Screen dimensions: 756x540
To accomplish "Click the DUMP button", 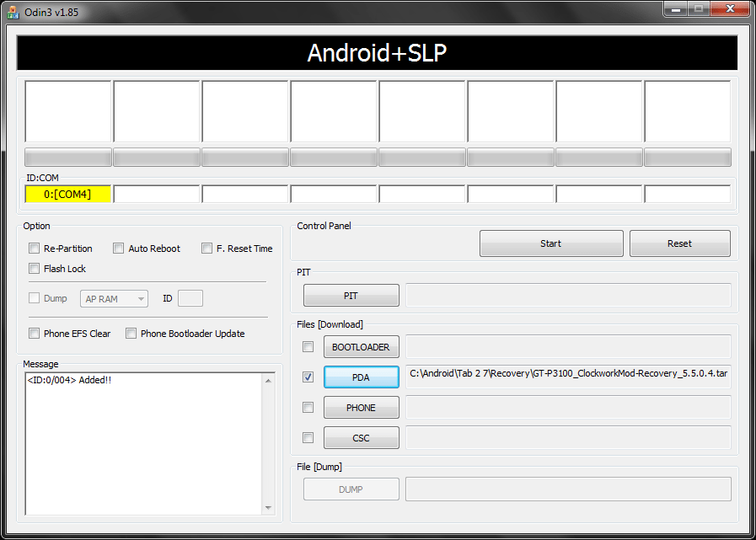I will (x=351, y=489).
